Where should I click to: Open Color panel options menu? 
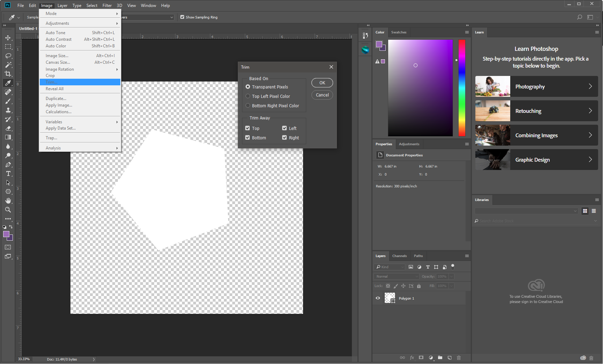467,32
